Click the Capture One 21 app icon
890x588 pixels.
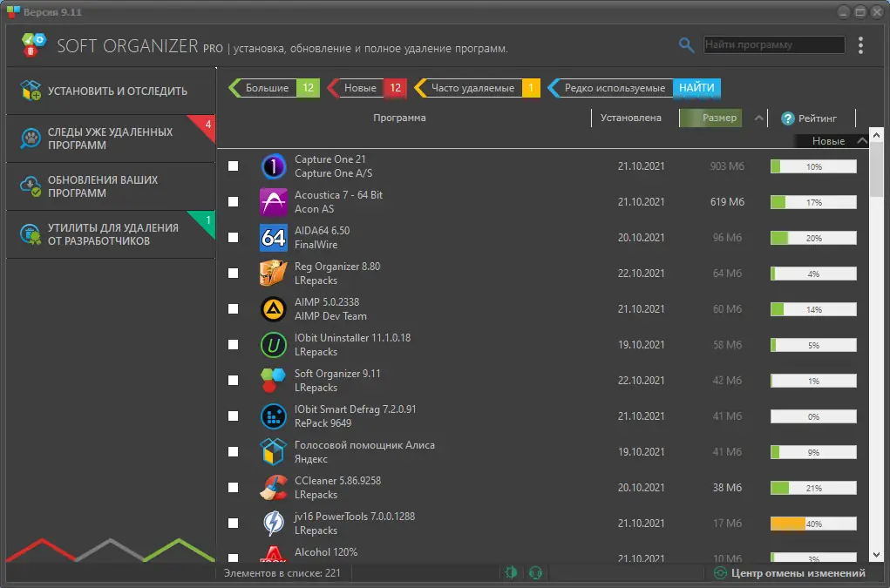click(273, 166)
